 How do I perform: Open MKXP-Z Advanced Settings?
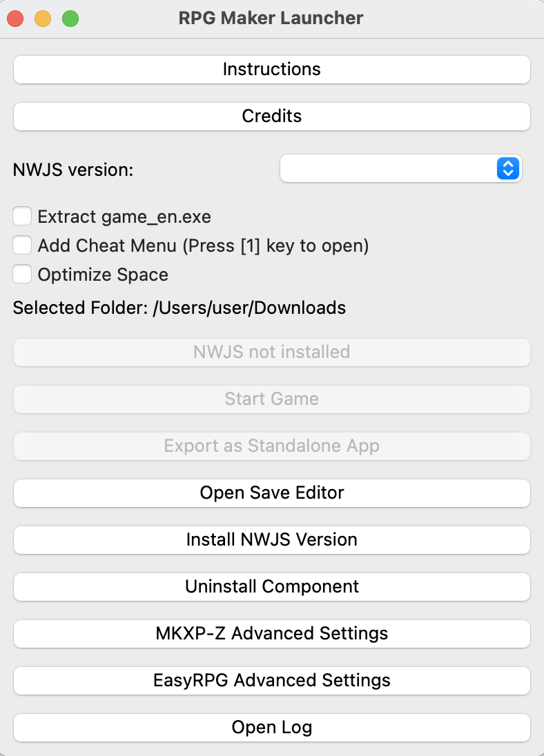coord(272,633)
